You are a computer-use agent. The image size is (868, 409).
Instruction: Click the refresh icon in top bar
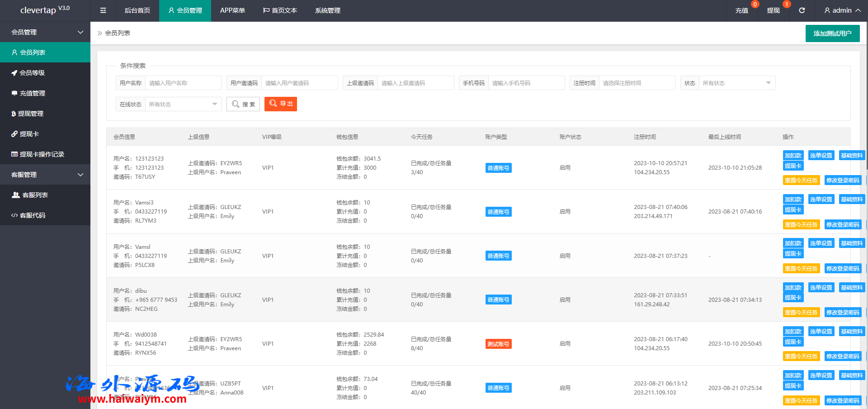point(802,10)
